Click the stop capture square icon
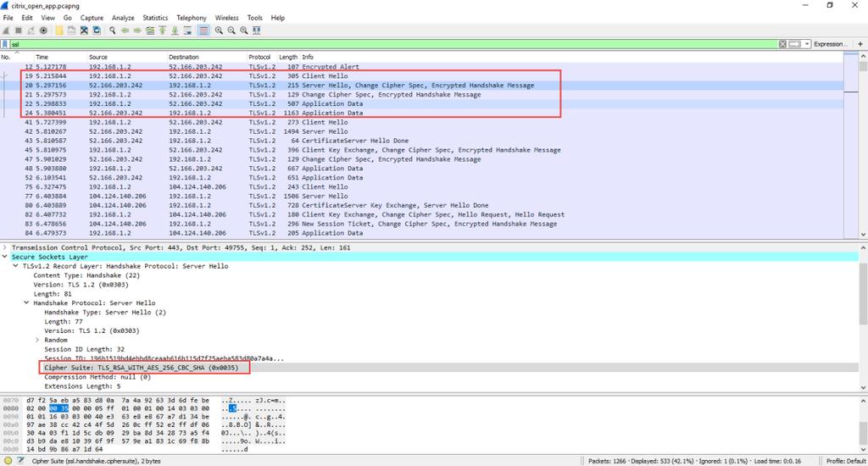 pyautogui.click(x=19, y=31)
